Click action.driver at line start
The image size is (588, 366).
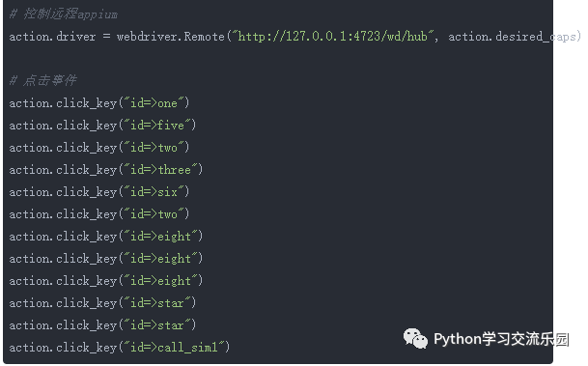tap(52, 37)
